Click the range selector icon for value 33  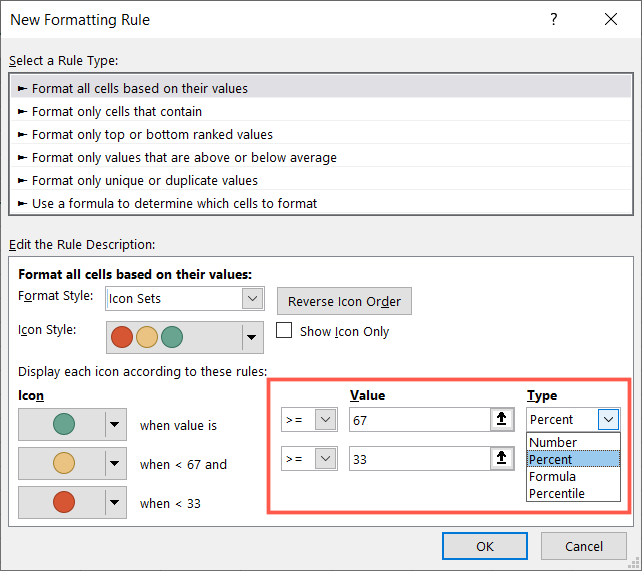coord(500,459)
